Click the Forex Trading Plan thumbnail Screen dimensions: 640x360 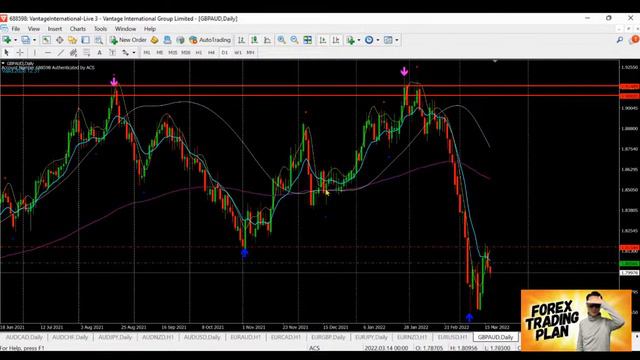tap(576, 320)
